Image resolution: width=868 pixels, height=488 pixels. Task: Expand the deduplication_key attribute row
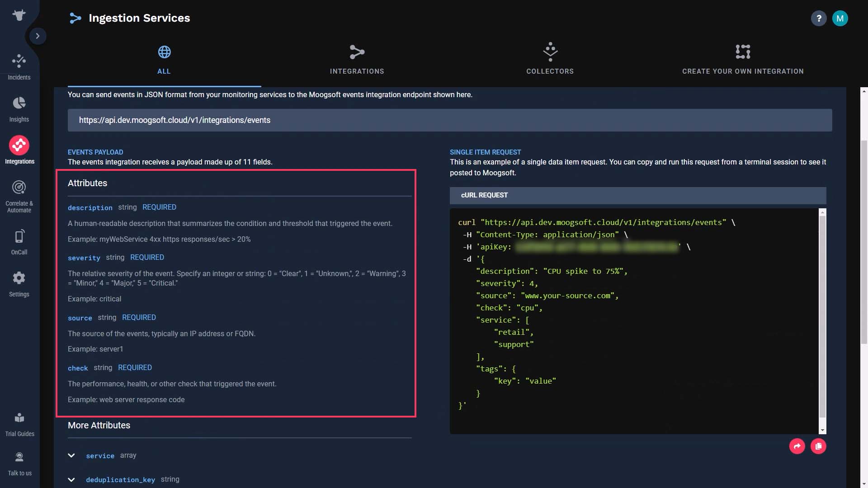tap(71, 479)
